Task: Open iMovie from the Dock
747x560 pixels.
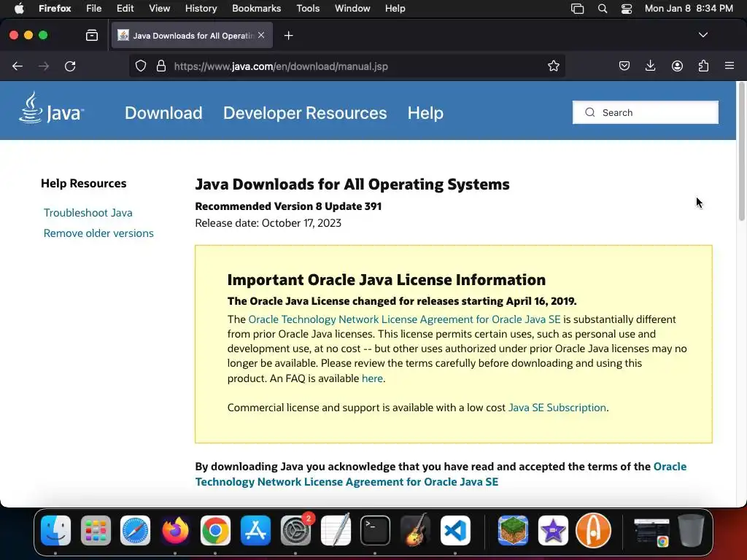Action: pyautogui.click(x=553, y=530)
